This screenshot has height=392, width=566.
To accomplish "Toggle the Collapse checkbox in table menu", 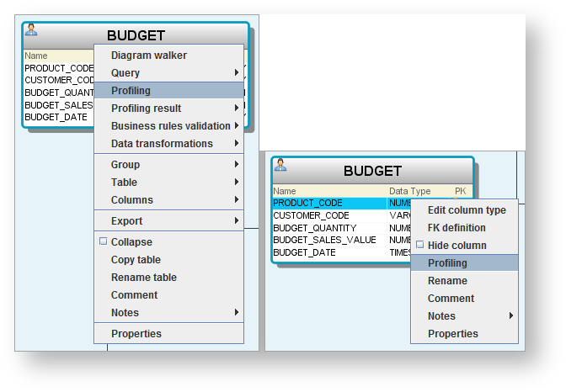I will [104, 241].
